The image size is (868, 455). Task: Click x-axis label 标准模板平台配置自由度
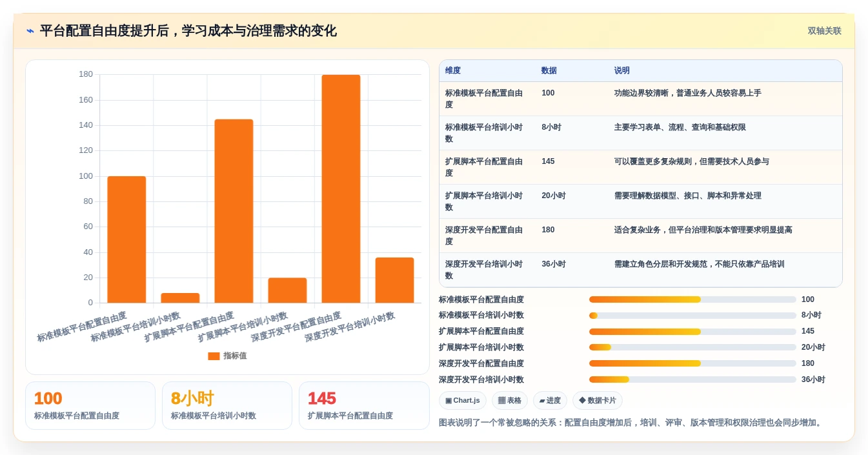tap(83, 327)
